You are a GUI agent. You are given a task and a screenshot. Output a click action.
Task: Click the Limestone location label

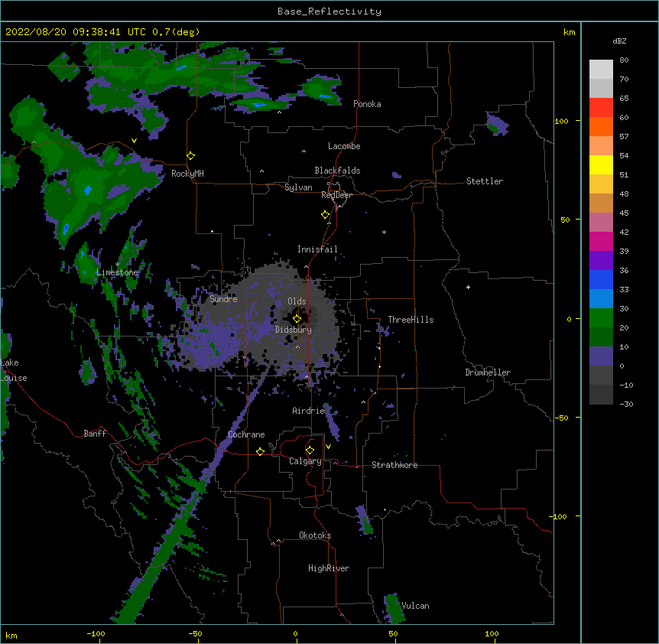pyautogui.click(x=117, y=272)
